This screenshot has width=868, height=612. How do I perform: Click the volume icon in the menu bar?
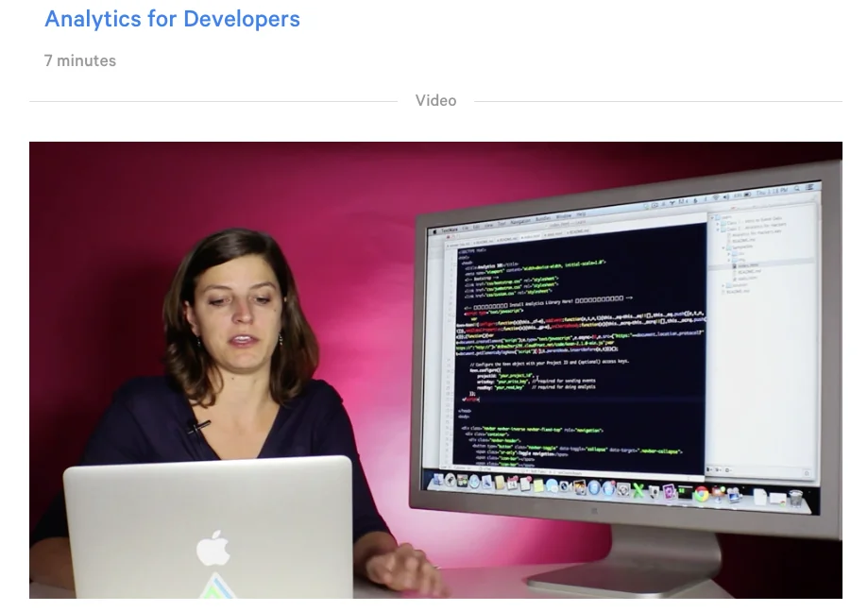pos(725,195)
